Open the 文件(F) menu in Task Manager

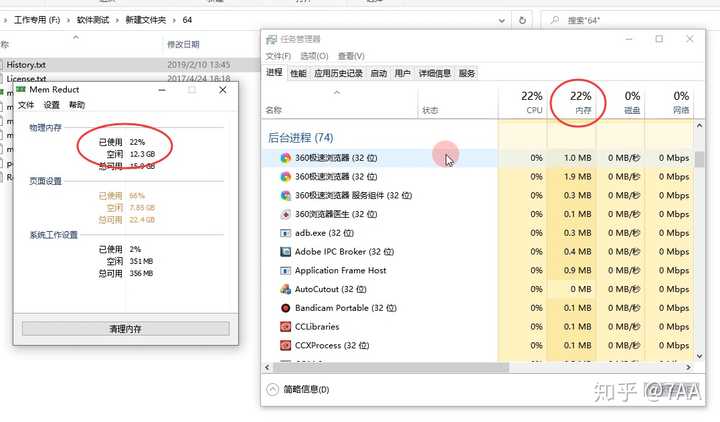click(278, 56)
